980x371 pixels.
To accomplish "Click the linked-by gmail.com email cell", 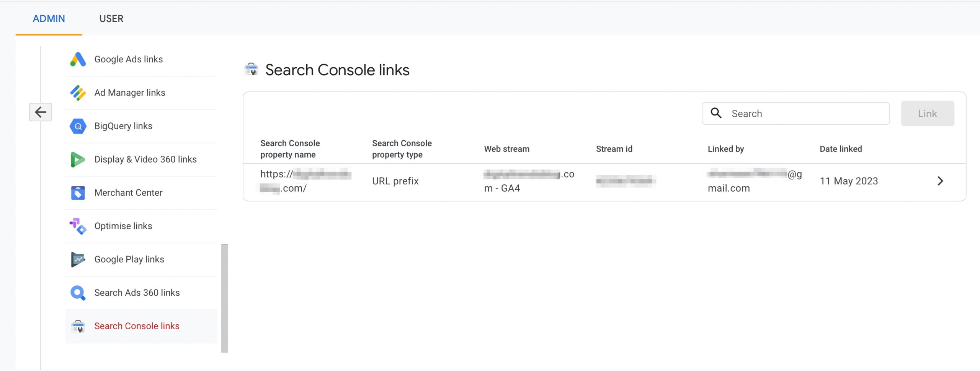I will click(755, 181).
